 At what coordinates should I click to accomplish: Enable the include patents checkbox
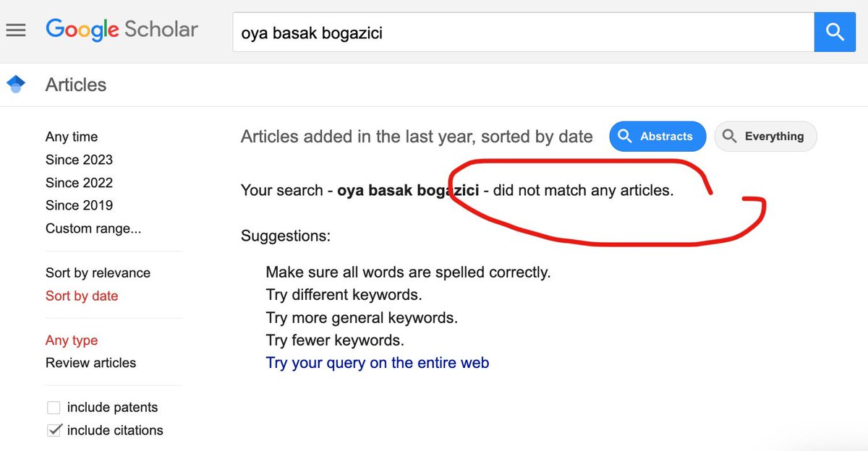click(54, 408)
